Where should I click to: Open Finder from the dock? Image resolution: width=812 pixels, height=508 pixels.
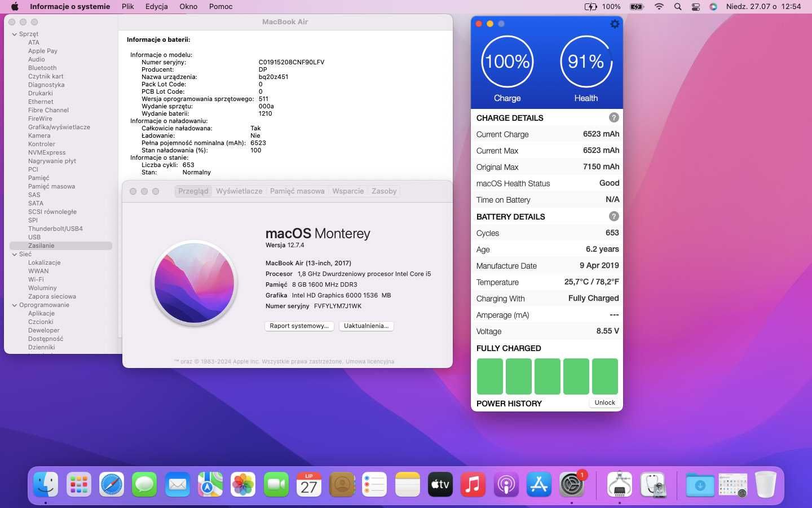[46, 484]
